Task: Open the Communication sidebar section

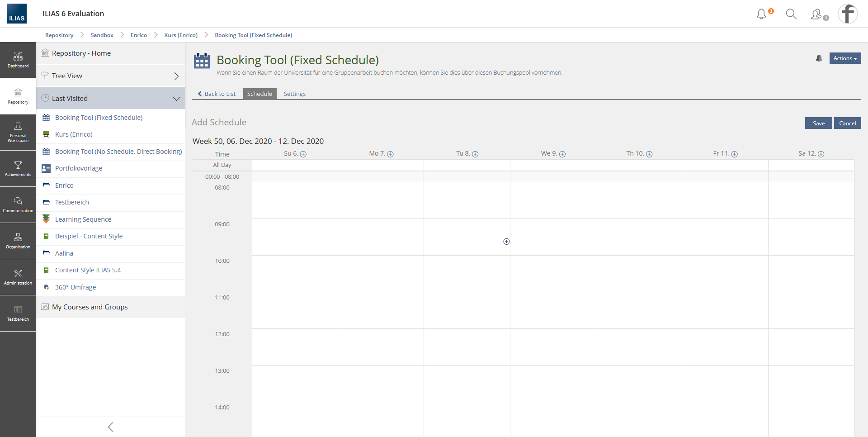Action: (18, 204)
